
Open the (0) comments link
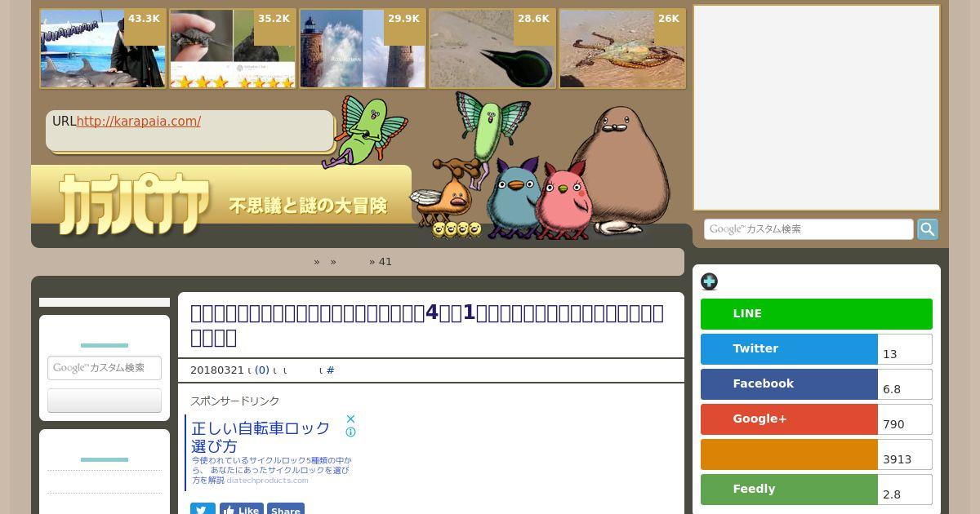[x=262, y=370]
